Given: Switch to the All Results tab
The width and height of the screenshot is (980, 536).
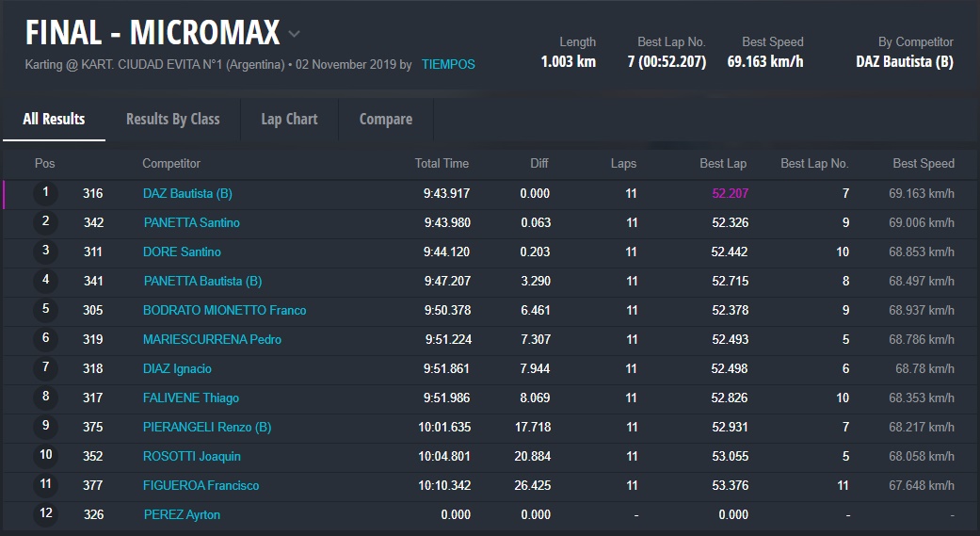Looking at the screenshot, I should click(54, 119).
